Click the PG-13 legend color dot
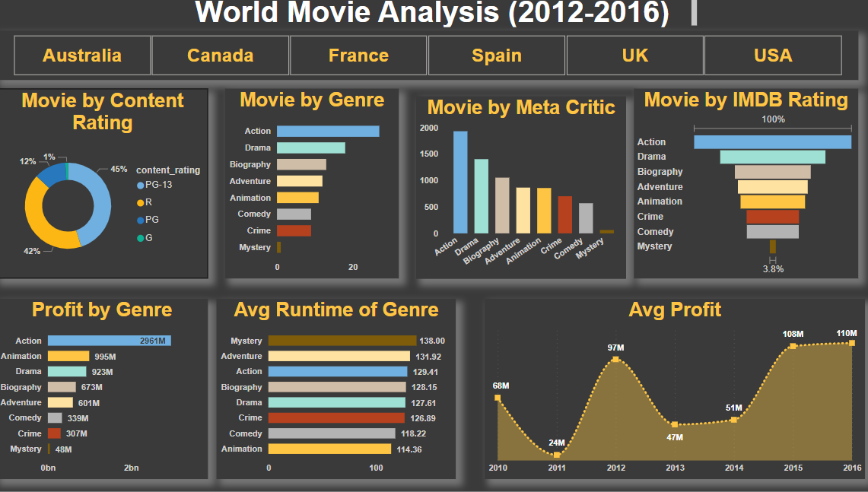 point(140,186)
